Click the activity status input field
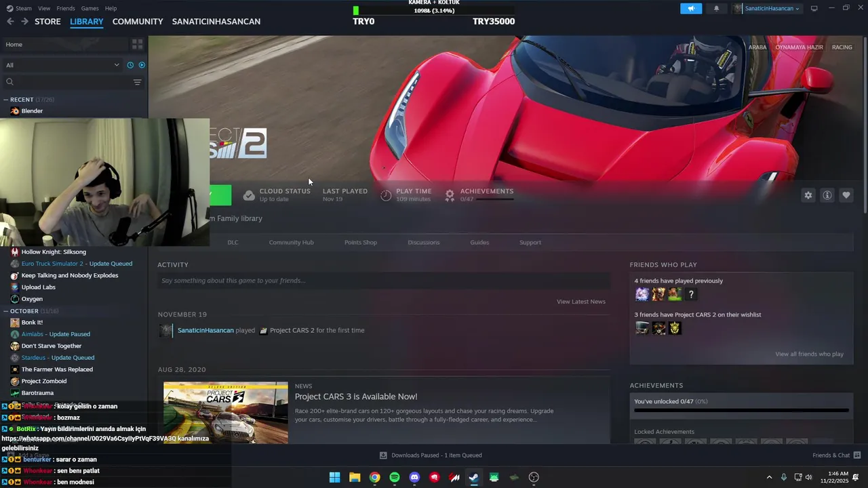The image size is (868, 488). tap(384, 281)
